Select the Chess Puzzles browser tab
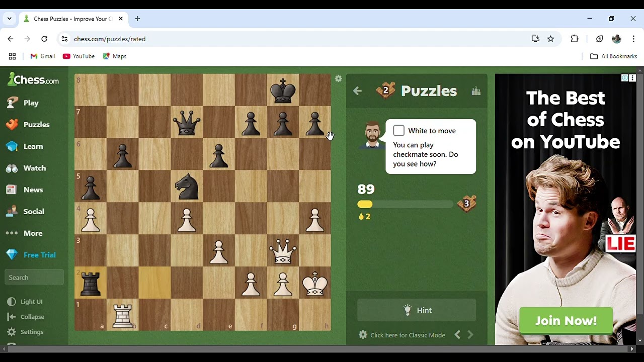The image size is (644, 362). [73, 19]
